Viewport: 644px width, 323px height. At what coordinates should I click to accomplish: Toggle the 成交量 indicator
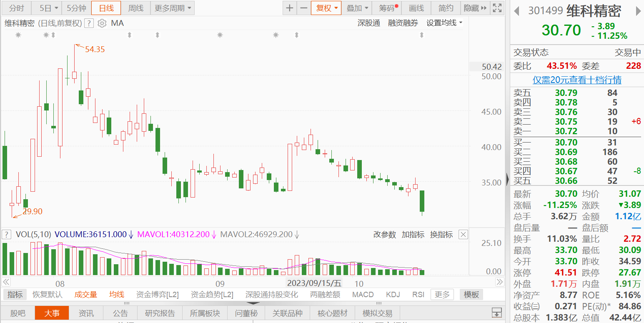click(86, 295)
